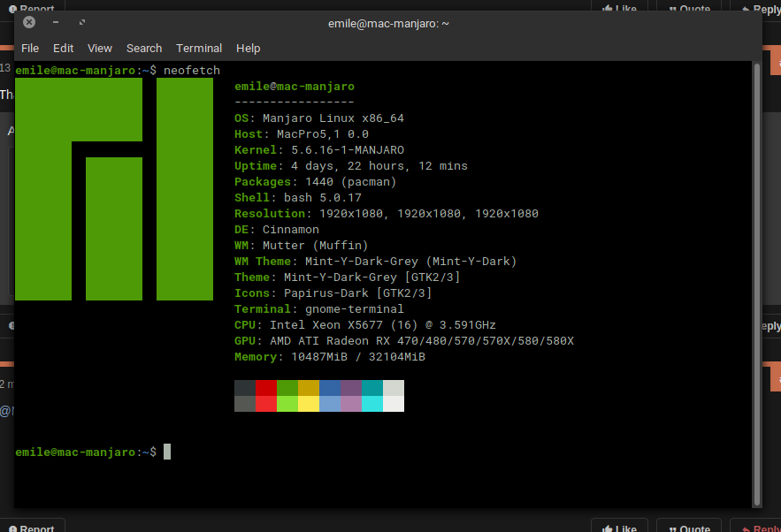
Task: Open the Search menu
Action: click(144, 49)
